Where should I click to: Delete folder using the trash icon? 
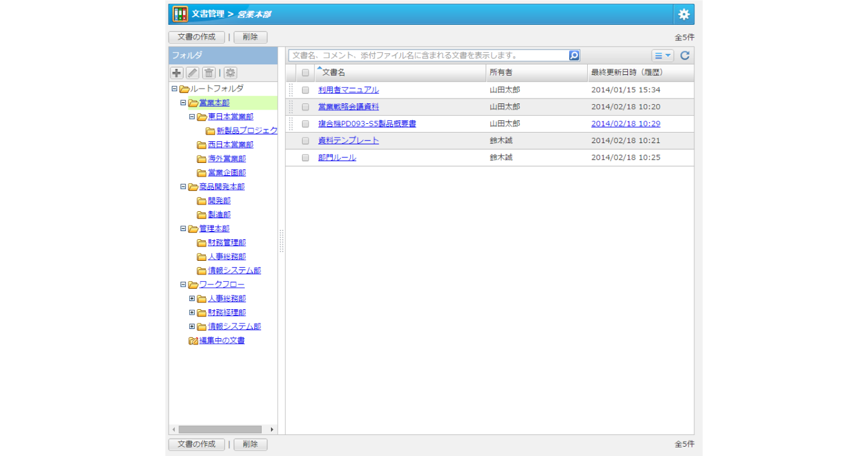209,72
